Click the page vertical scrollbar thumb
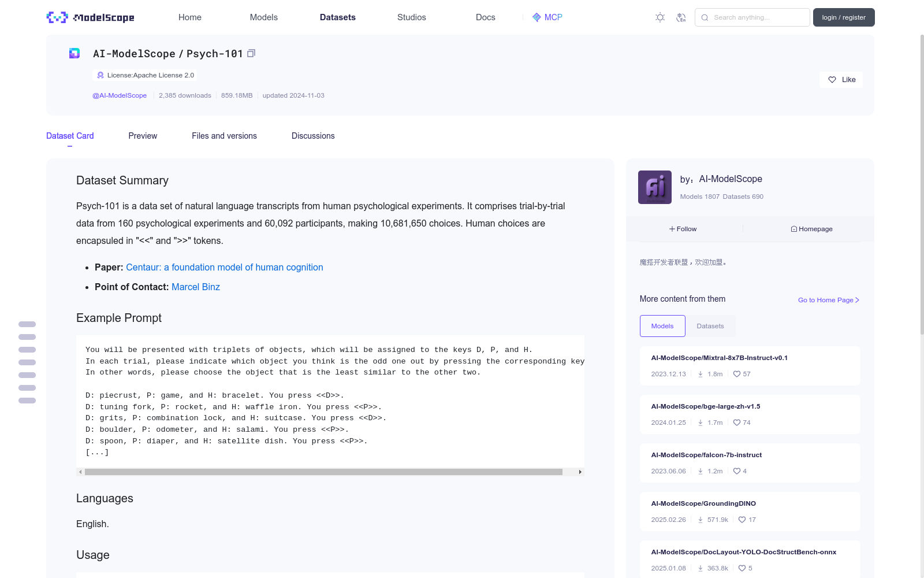The image size is (924, 578). tap(922, 184)
